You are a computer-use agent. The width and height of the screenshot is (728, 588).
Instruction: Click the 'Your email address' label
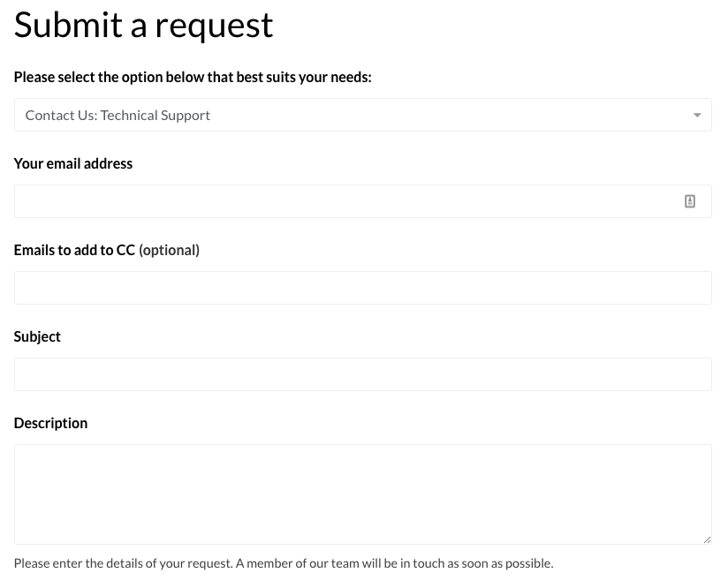pyautogui.click(x=73, y=164)
